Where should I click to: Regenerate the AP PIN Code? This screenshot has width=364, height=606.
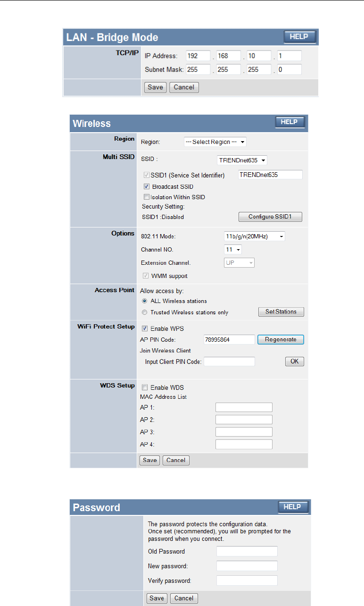tap(281, 339)
